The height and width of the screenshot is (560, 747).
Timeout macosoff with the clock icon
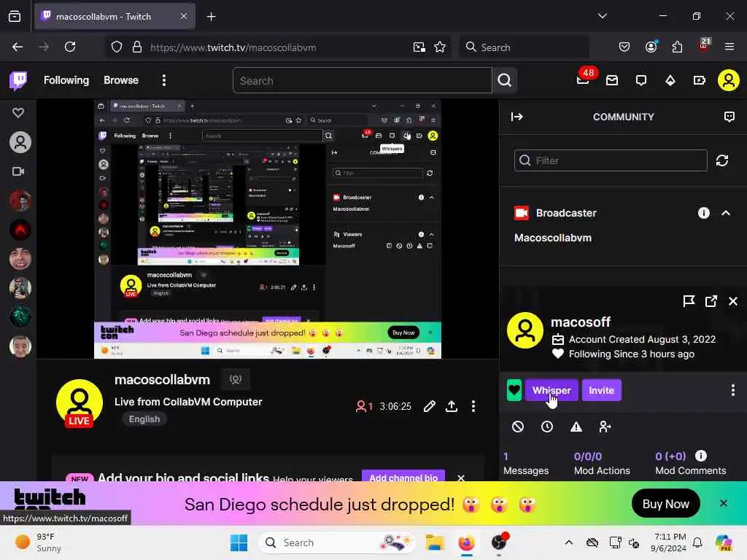[547, 427]
